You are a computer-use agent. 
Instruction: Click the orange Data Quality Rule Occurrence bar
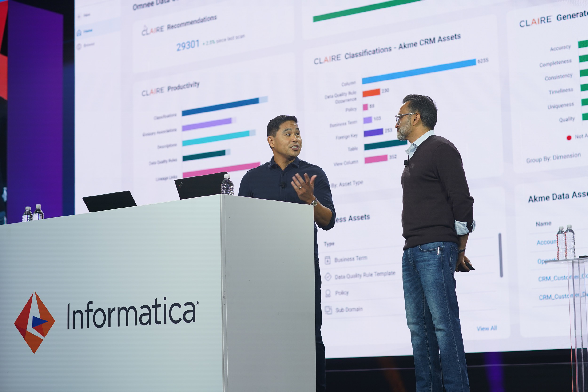pos(371,93)
